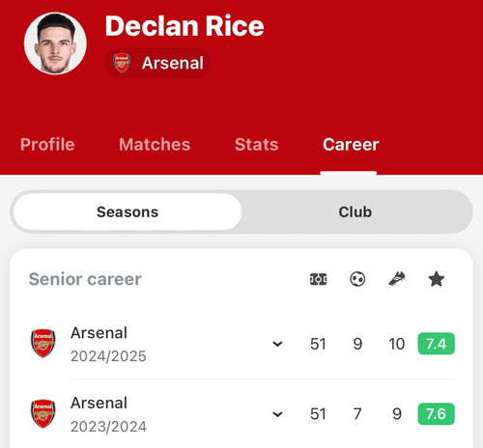Tap the Arsenal crest beside 2024/2025 season
This screenshot has height=448, width=483.
click(43, 344)
